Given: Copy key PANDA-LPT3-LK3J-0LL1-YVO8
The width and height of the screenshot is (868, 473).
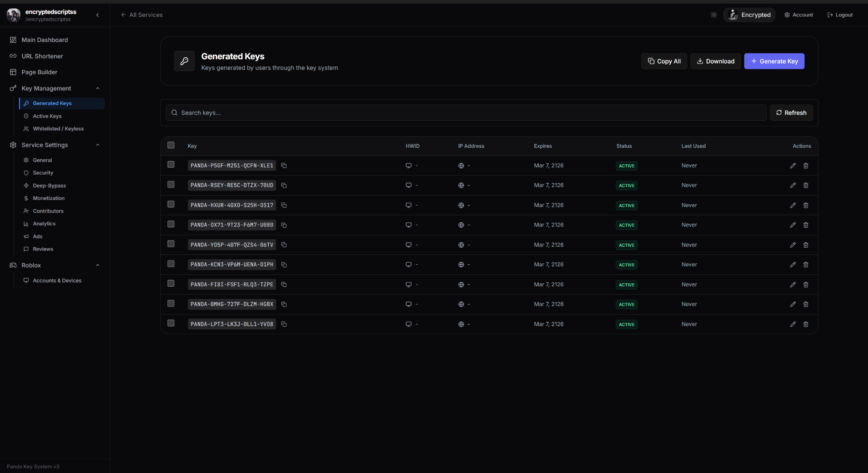Looking at the screenshot, I should pos(284,324).
